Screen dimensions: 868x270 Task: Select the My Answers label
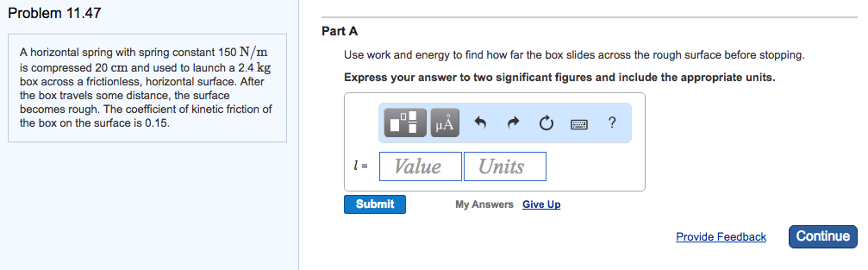pyautogui.click(x=484, y=205)
